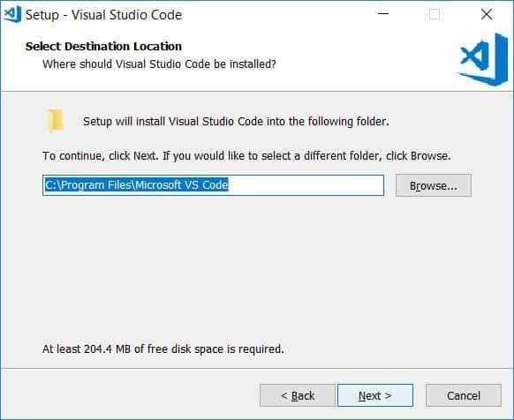Click the '204.4 MB of free disk space' note
The width and height of the screenshot is (514, 420).
[x=163, y=349]
